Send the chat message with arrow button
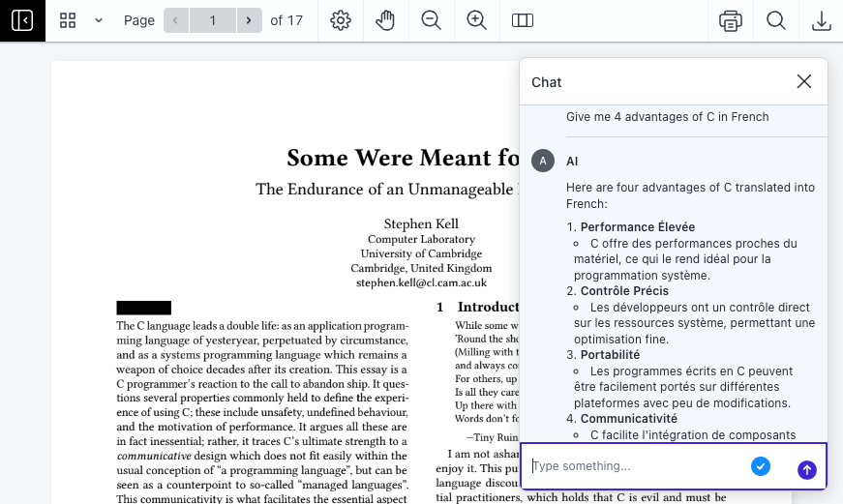This screenshot has width=843, height=504. [x=806, y=469]
